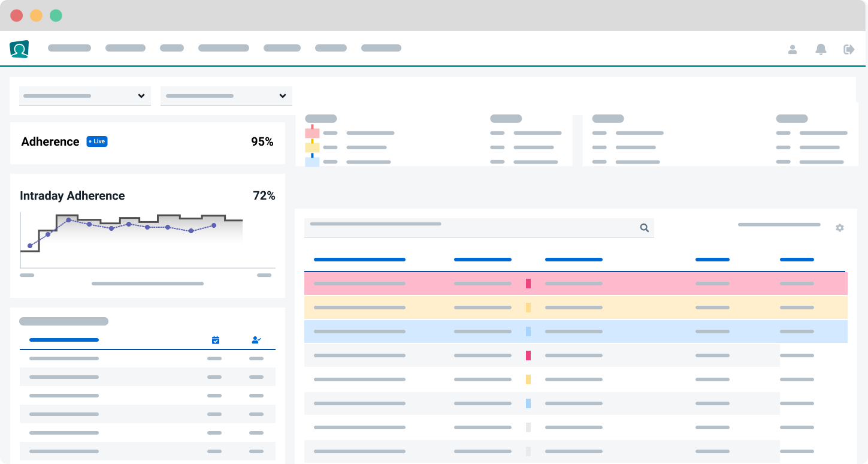Click the teal app logo icon
Image resolution: width=868 pixels, height=464 pixels.
coord(19,49)
